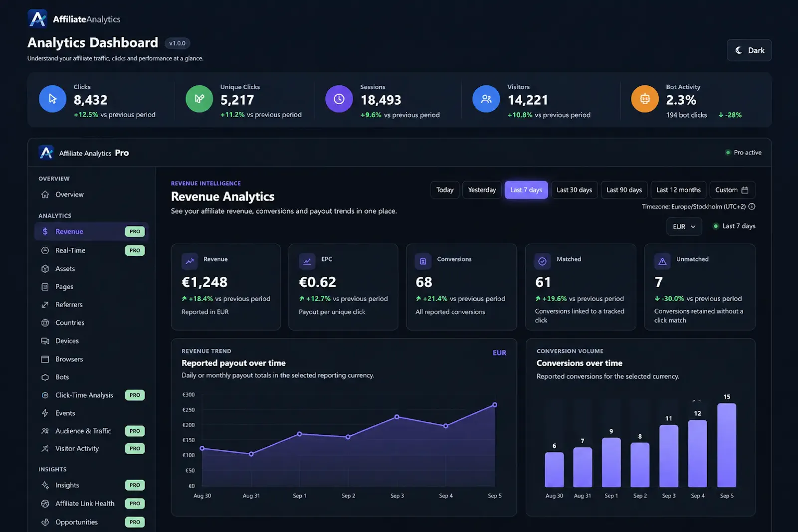Click the Overview home icon in sidebar

click(45, 194)
